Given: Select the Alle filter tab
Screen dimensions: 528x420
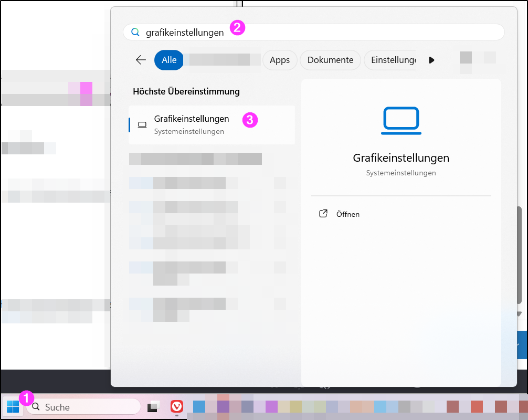Looking at the screenshot, I should point(169,60).
